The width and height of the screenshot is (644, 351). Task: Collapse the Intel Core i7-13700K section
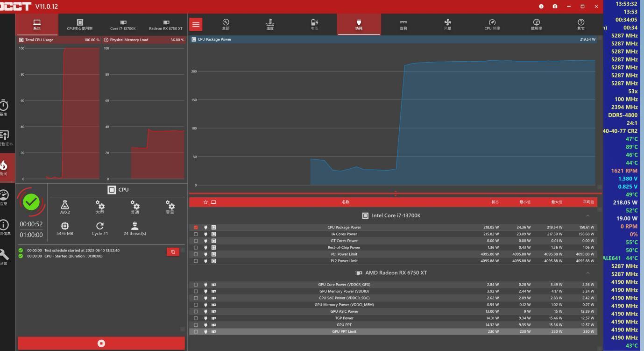click(587, 215)
